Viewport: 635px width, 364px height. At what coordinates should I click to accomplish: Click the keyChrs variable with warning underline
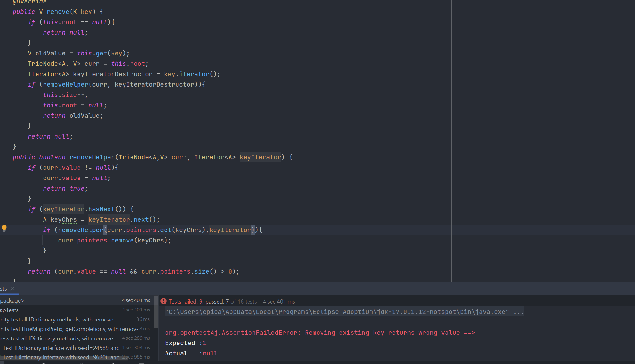coord(63,219)
